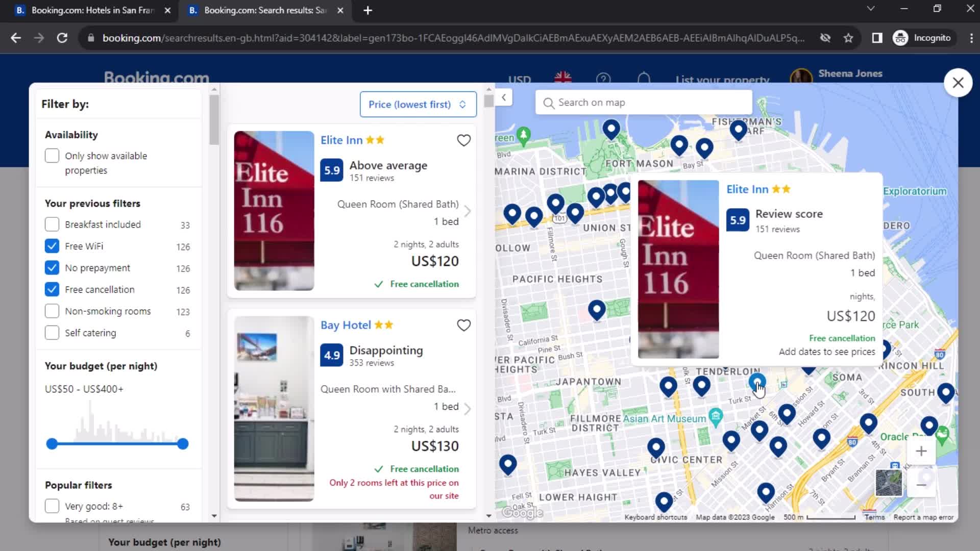The height and width of the screenshot is (551, 980).
Task: Expand Elite Inn room details chevron
Action: point(467,211)
